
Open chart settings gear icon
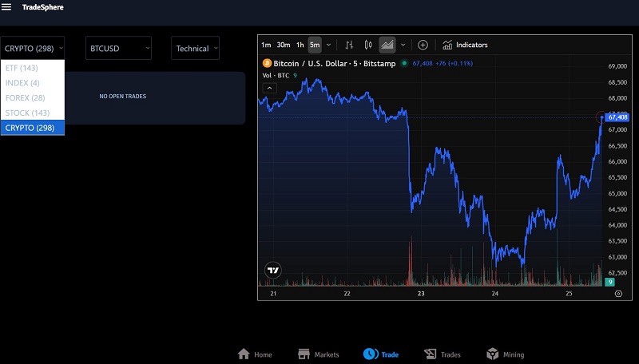[618, 294]
